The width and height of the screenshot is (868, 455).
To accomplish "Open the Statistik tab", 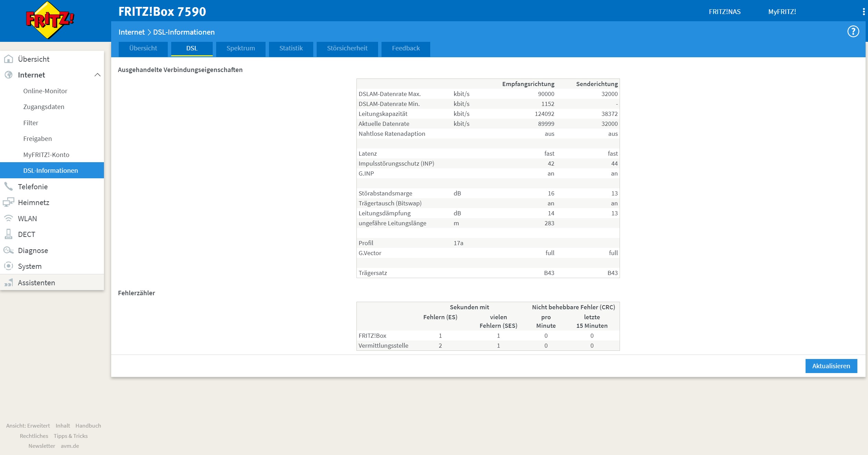I will click(291, 48).
